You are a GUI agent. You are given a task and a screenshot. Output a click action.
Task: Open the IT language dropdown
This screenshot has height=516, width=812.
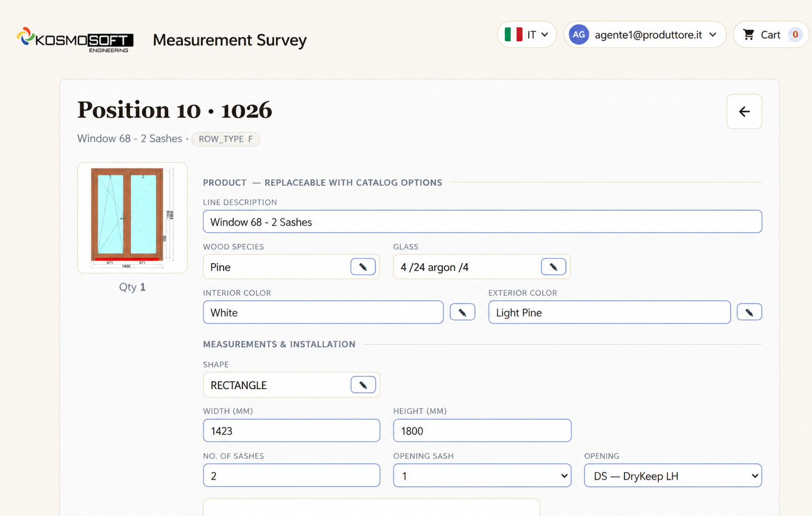(x=527, y=35)
